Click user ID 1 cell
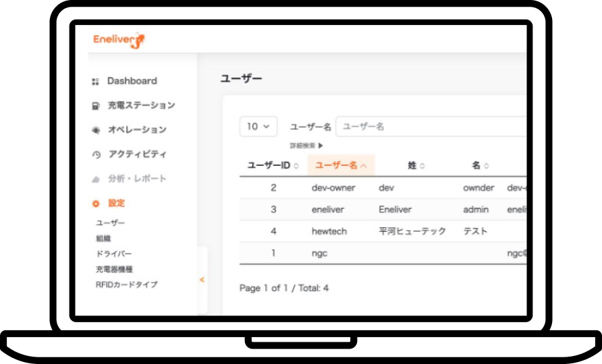This screenshot has width=602, height=364. [273, 253]
